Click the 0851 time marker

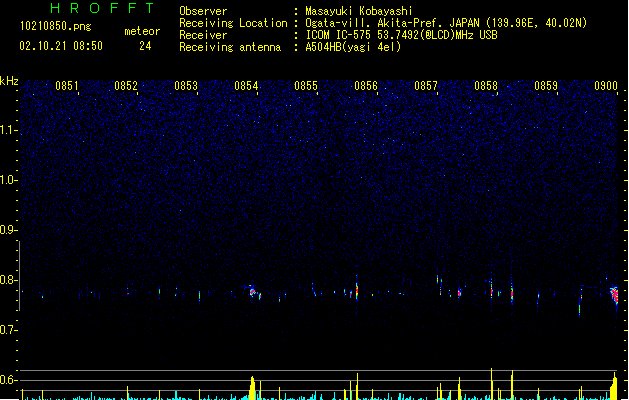[x=67, y=86]
